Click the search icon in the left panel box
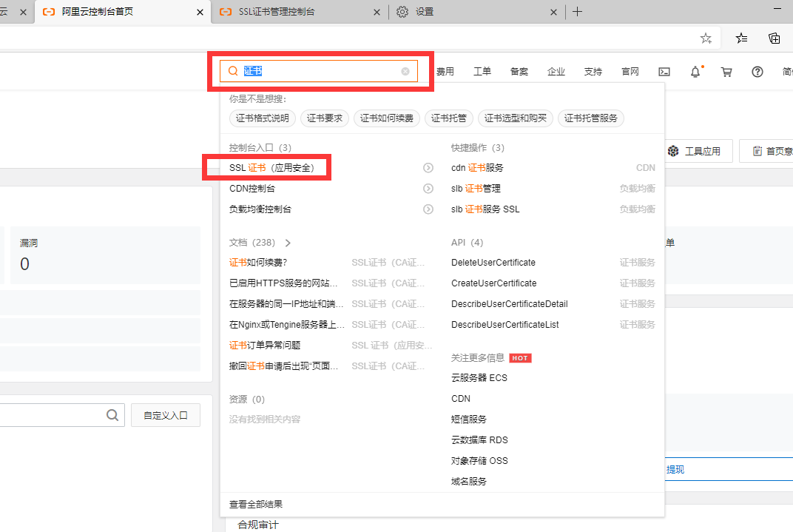The width and height of the screenshot is (793, 532). [112, 415]
